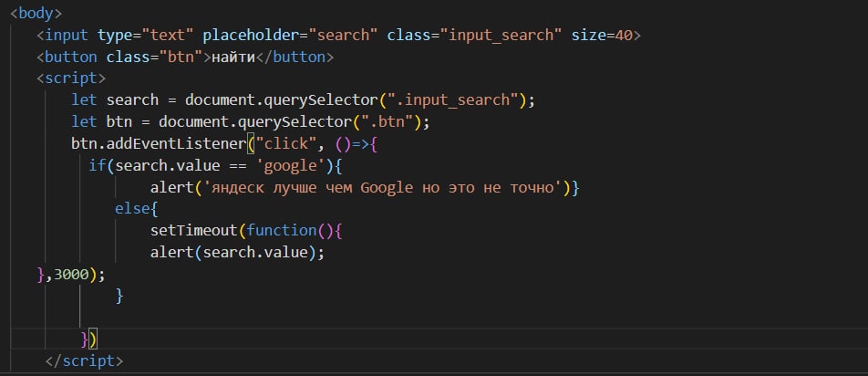This screenshot has height=376, width=868.
Task: Click the "click" event string
Action: 285,144
